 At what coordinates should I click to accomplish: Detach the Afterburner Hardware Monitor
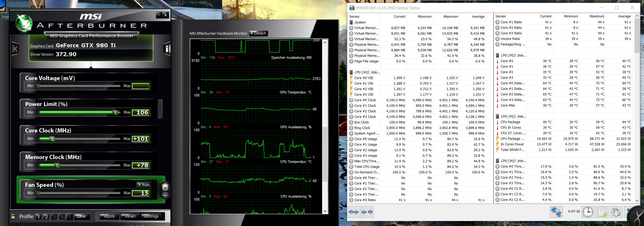coord(258,33)
